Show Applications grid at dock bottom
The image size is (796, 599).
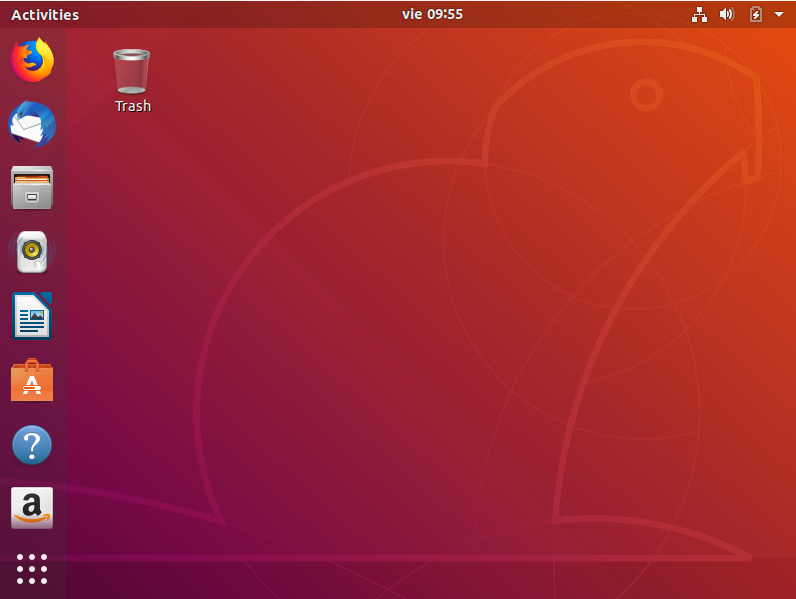32,568
